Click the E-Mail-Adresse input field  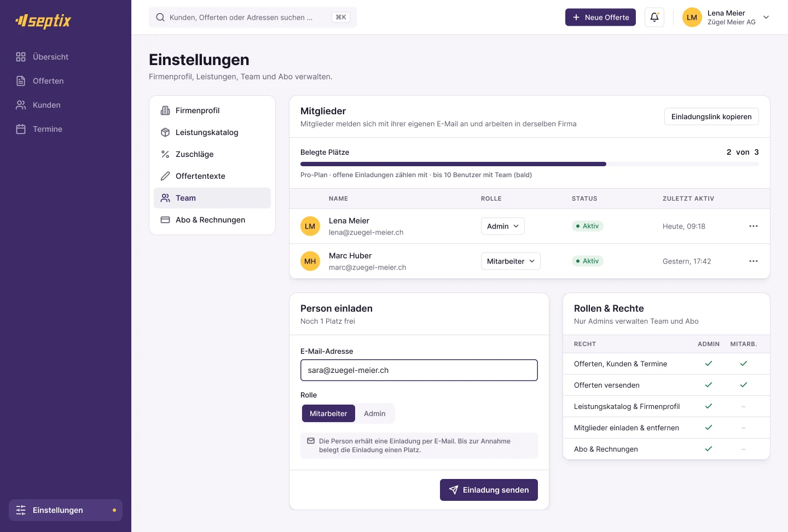pos(419,370)
